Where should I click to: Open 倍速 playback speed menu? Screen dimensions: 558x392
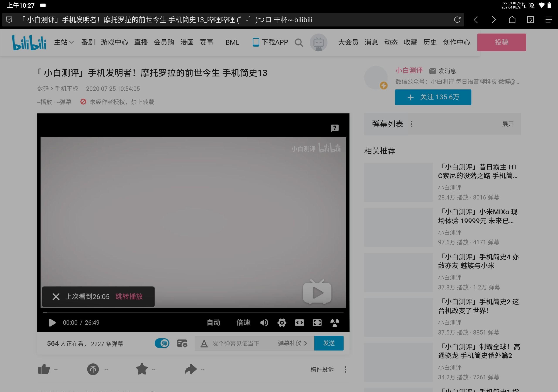click(x=243, y=323)
